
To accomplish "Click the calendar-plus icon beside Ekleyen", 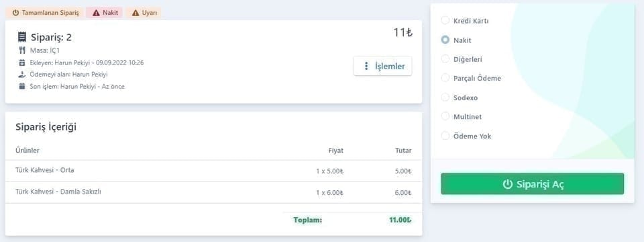I will 22,63.
